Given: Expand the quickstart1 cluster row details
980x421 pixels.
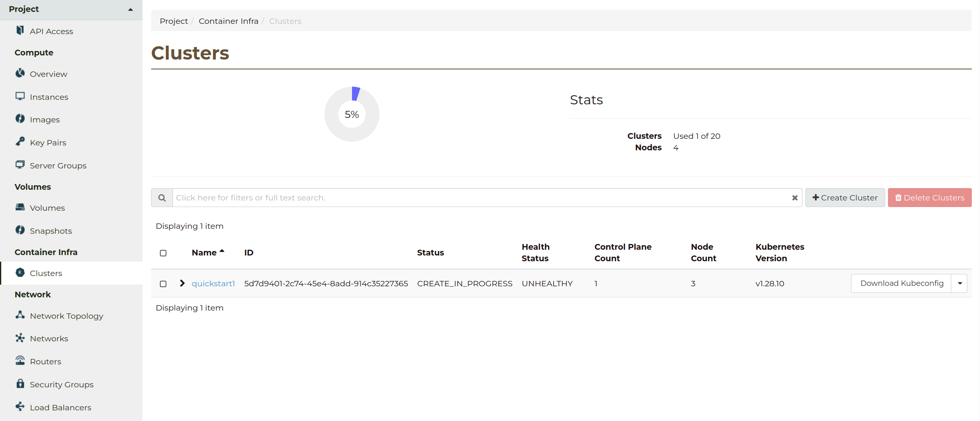Looking at the screenshot, I should pos(182,283).
